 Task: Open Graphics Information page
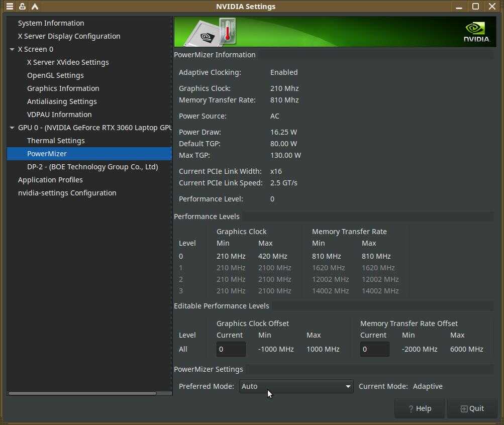[x=63, y=88]
